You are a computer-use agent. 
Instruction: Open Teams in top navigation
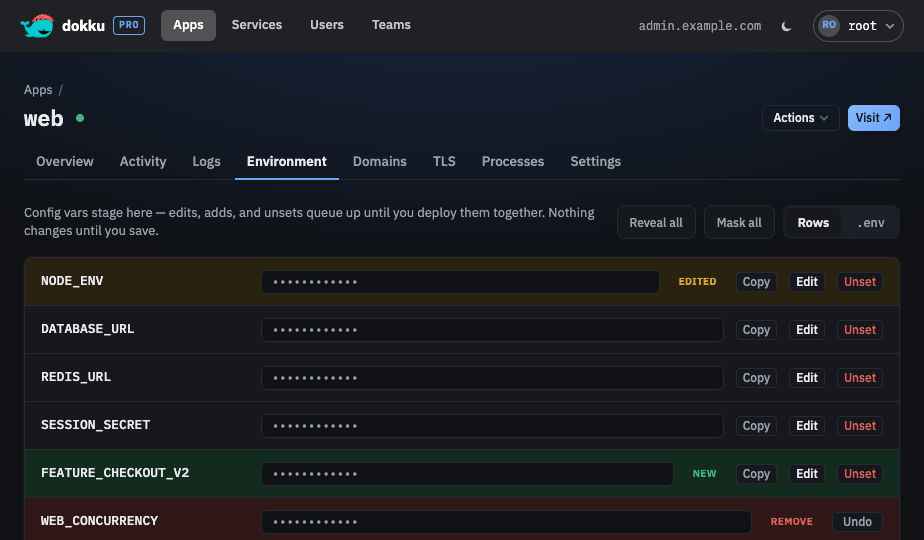click(x=391, y=25)
